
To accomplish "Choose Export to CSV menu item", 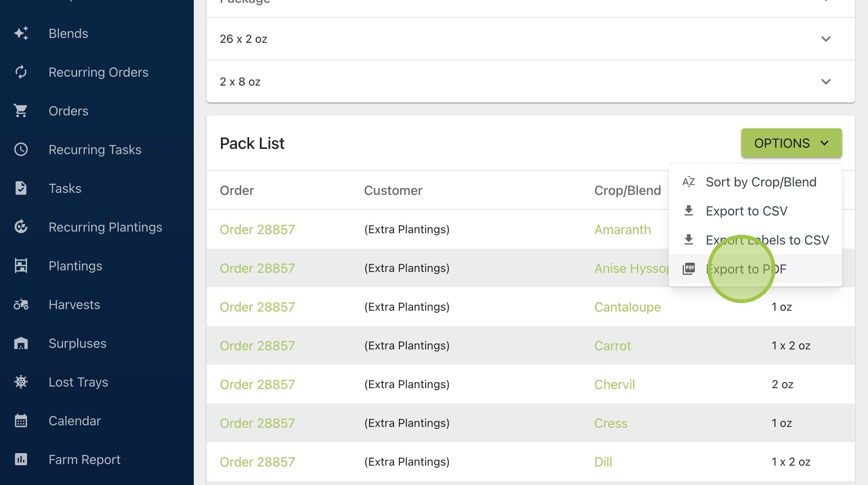I will point(755,211).
